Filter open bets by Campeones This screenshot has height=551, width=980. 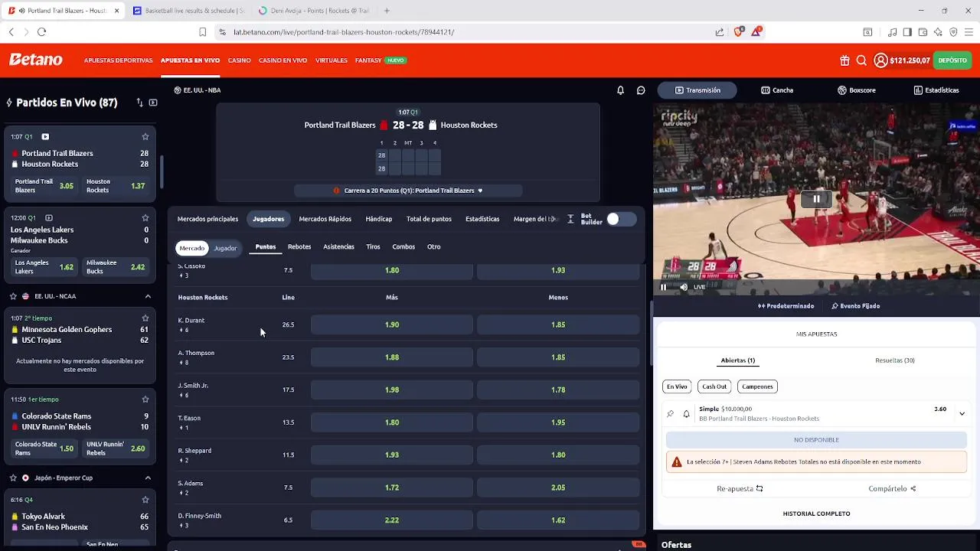757,386
